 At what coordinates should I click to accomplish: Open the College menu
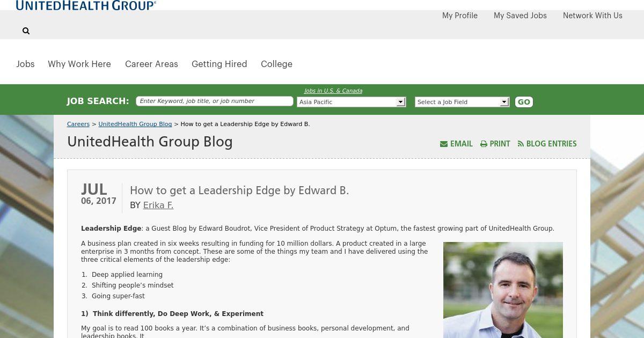[276, 64]
